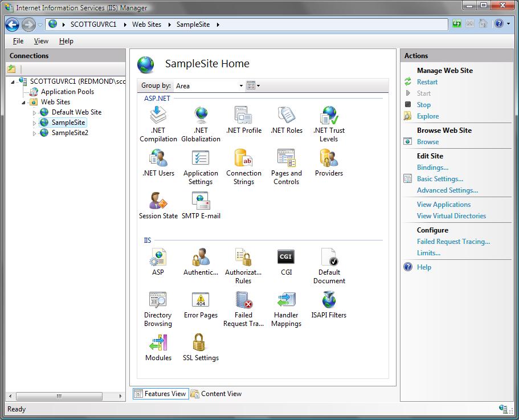
Task: Open the view mode dropdown button
Action: 254,86
